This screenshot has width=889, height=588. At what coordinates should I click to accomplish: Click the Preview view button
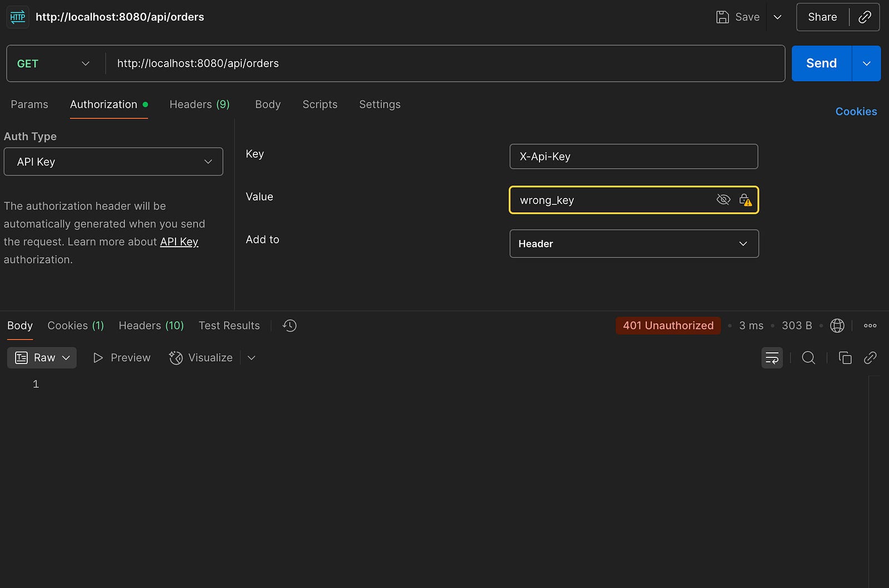click(x=122, y=358)
